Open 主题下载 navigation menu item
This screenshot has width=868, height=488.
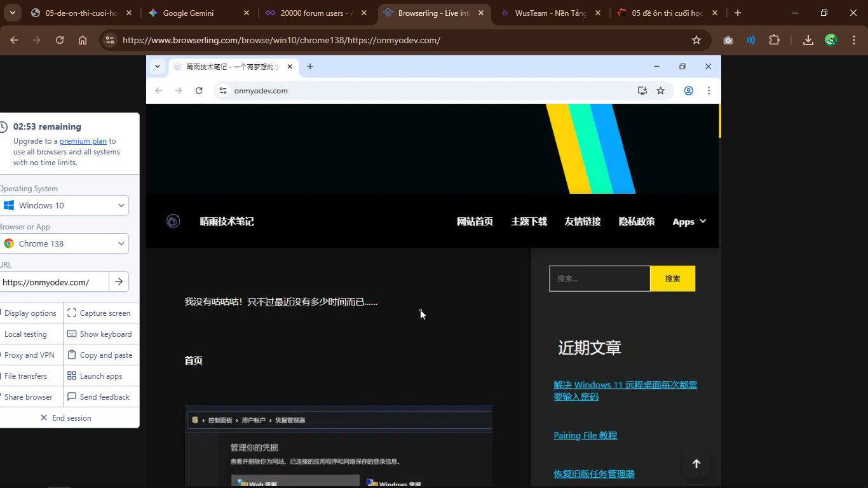pyautogui.click(x=529, y=222)
